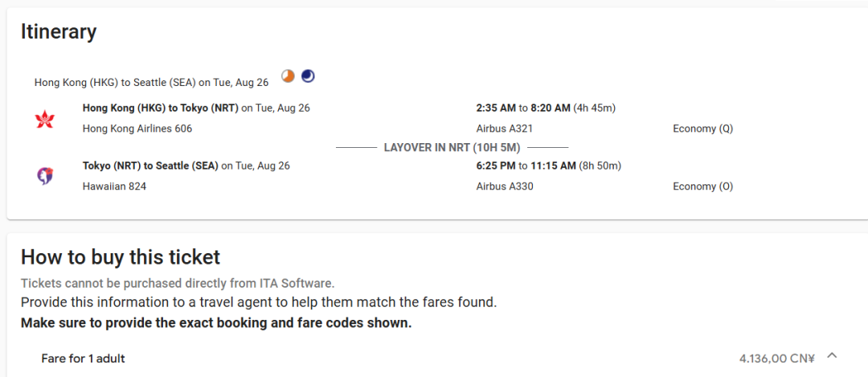Click the Hawaiian 824 flight number
Screen dimensions: 868x377
point(114,186)
